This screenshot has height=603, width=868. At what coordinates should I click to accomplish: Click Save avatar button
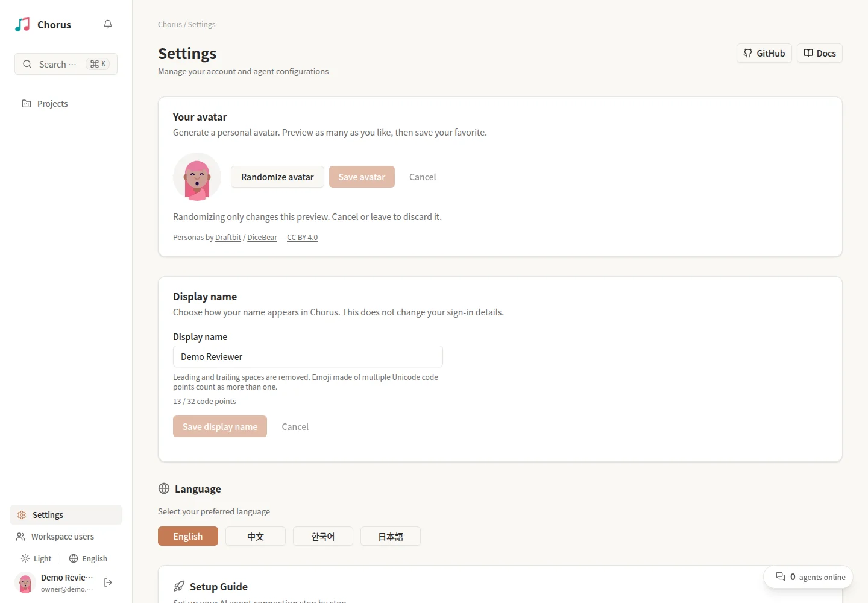pyautogui.click(x=362, y=177)
